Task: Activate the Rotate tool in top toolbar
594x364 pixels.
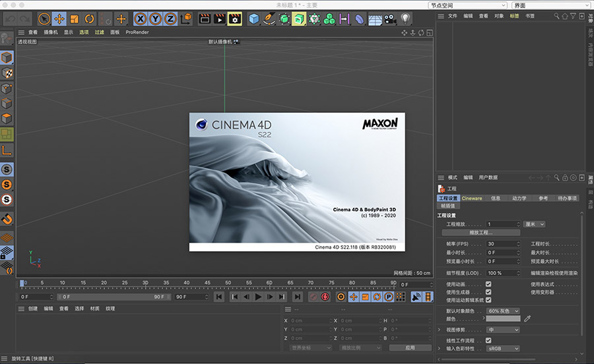Action: [x=89, y=18]
